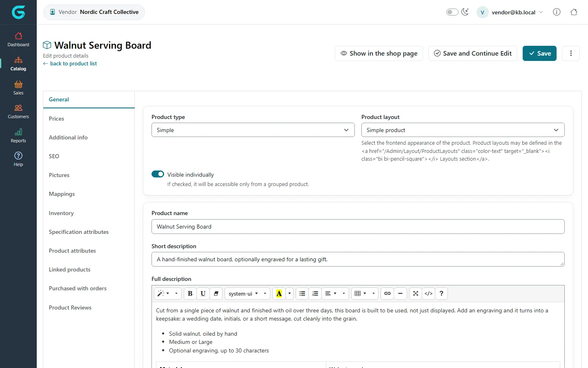Insert a link in the editor
The width and height of the screenshot is (588, 368).
pyautogui.click(x=388, y=294)
